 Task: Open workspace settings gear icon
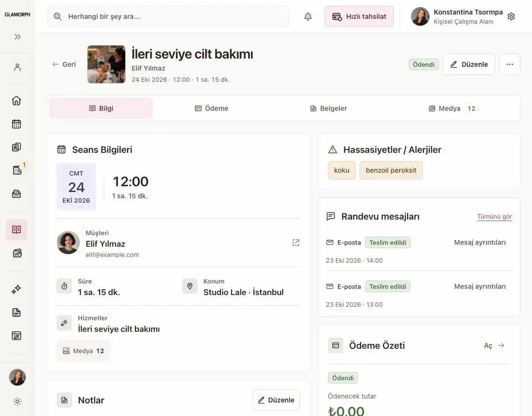click(511, 16)
